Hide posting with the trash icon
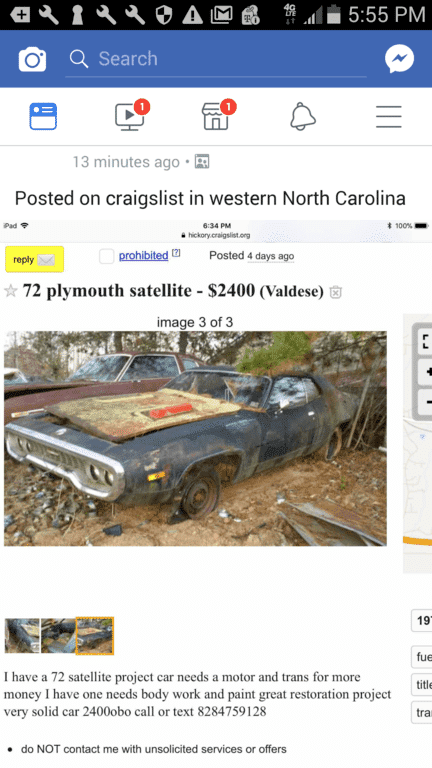The image size is (432, 768). [x=336, y=292]
